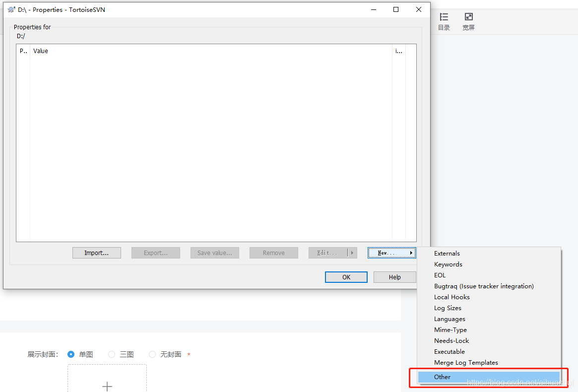This screenshot has height=392, width=578.
Task: Open the Help button
Action: tap(395, 277)
